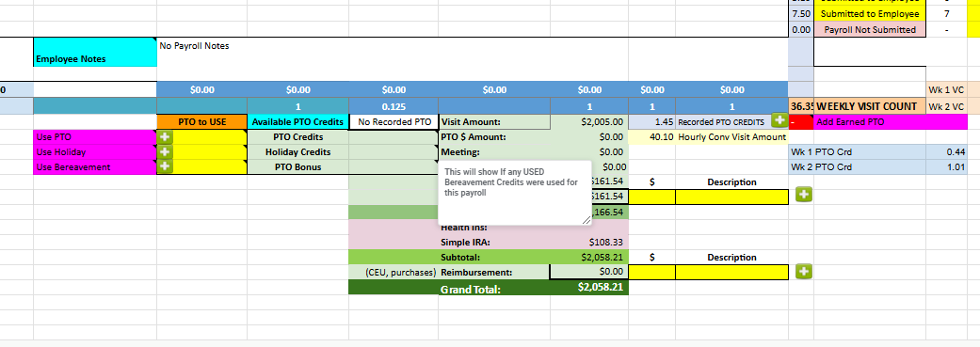980x347 pixels.
Task: Click the yellow $ cell on the Reimbursement row
Action: coord(651,272)
